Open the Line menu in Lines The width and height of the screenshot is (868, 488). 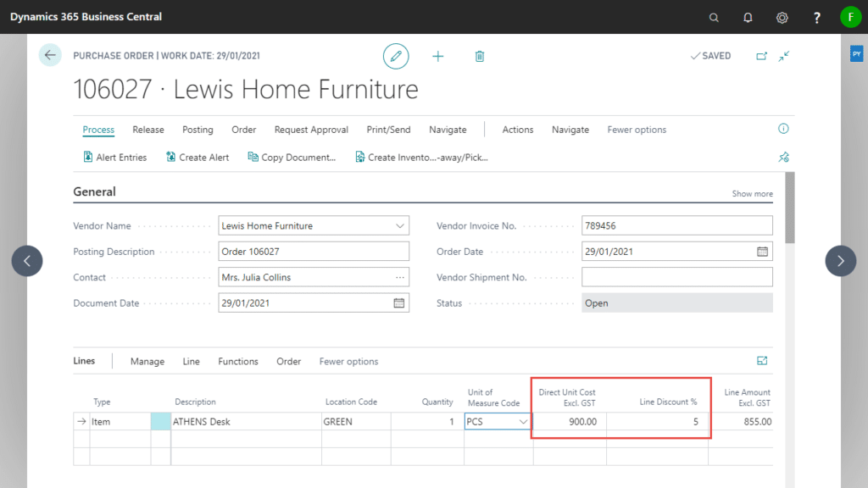191,361
